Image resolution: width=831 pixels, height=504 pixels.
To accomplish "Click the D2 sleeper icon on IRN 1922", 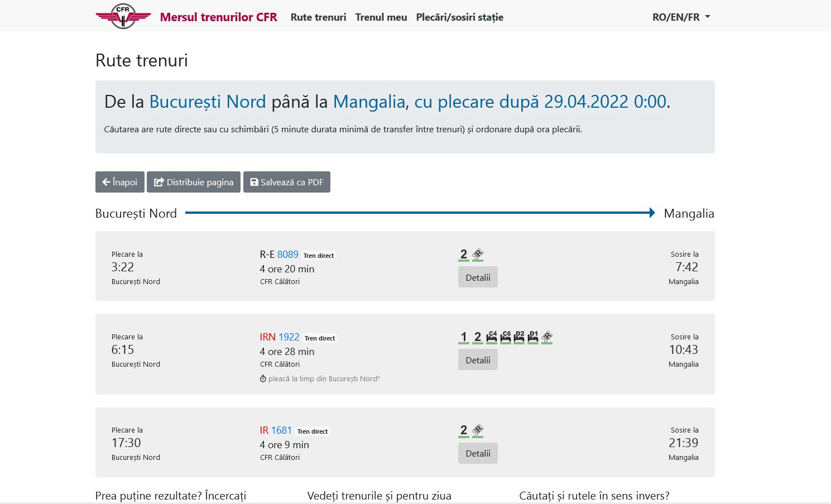I will click(519, 337).
